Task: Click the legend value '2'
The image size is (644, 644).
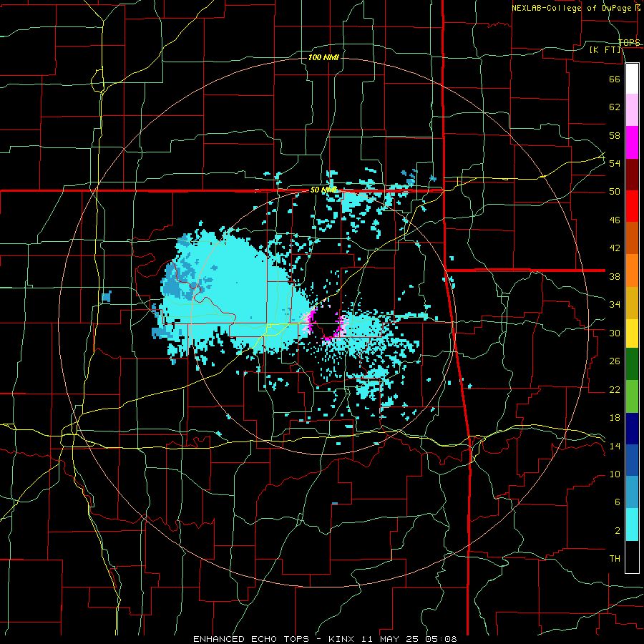Action: pyautogui.click(x=618, y=531)
